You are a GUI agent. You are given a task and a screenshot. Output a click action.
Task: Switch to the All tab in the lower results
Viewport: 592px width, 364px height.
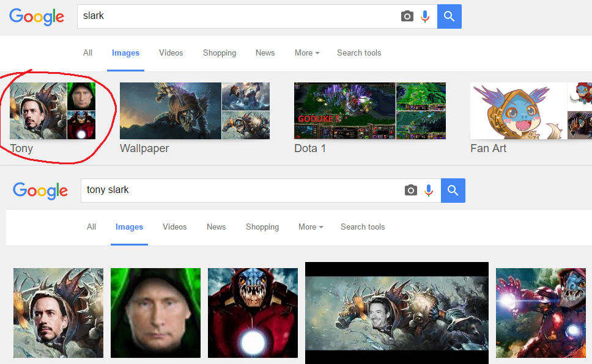(91, 227)
